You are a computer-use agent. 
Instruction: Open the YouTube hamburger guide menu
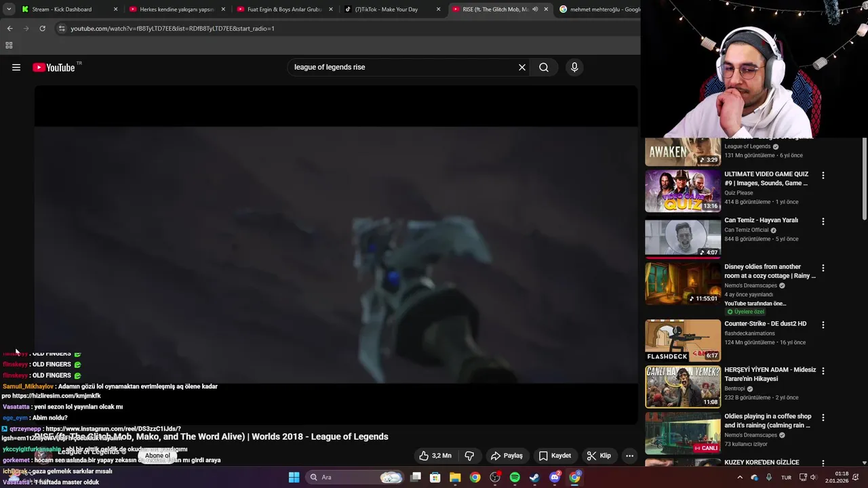click(16, 67)
